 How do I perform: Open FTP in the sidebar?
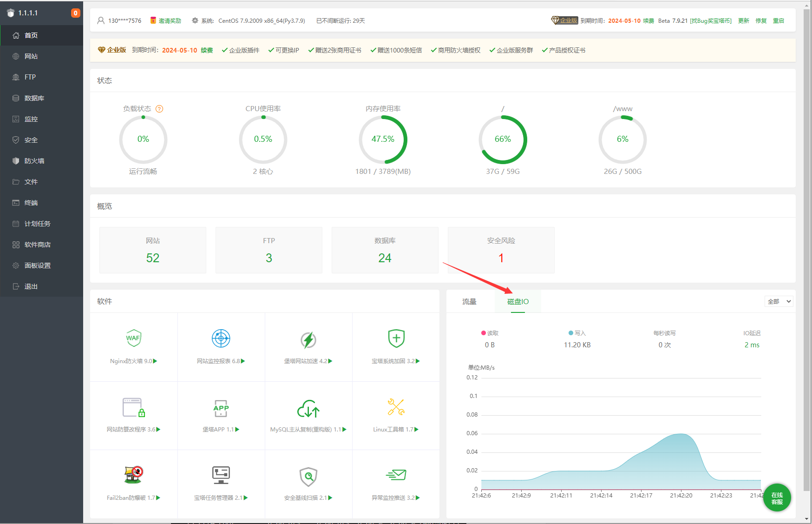[x=42, y=77]
